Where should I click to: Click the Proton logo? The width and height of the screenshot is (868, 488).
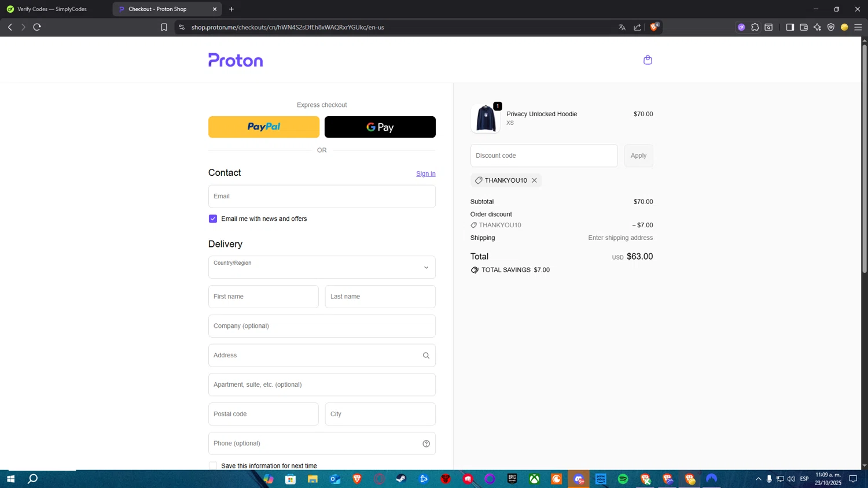236,60
